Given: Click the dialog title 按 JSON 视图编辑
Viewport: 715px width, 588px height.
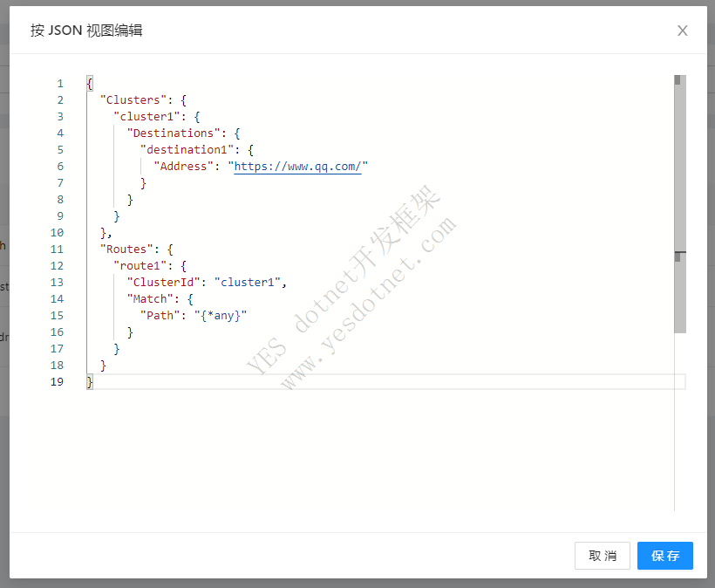Looking at the screenshot, I should 86,31.
